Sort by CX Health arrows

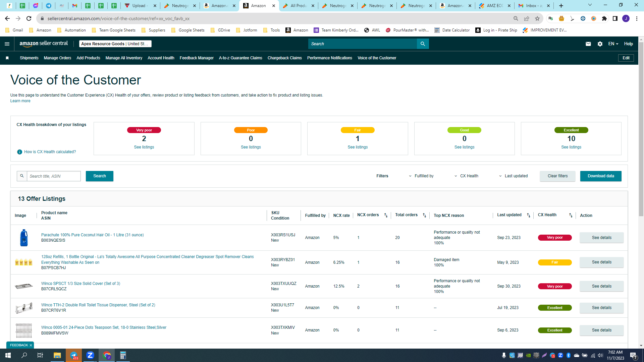click(x=571, y=215)
